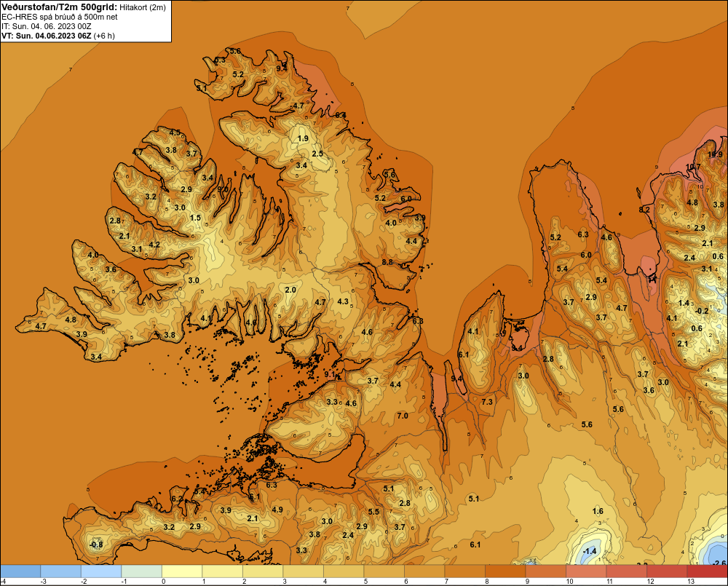Select the 5.5 temperature value
The image size is (728, 586).
(x=373, y=512)
